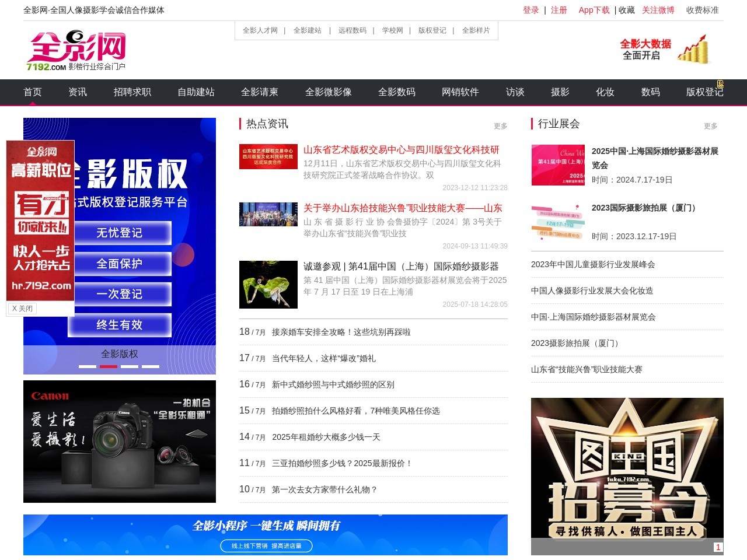Click the skills competition group photo thumbnail

click(268, 214)
